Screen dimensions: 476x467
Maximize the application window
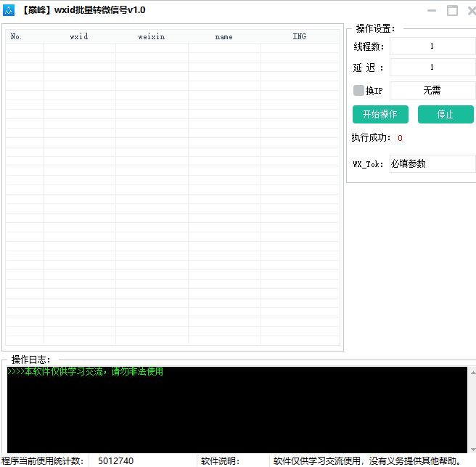pyautogui.click(x=452, y=10)
